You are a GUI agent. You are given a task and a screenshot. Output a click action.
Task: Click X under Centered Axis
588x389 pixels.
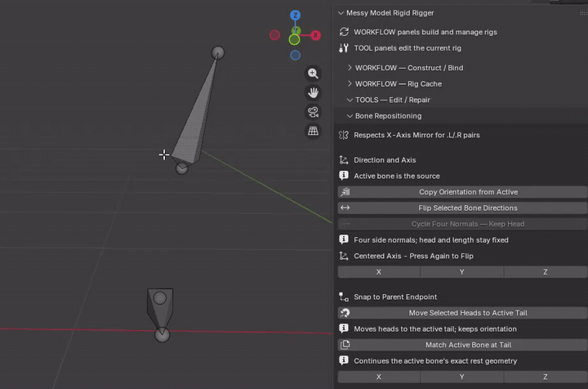(379, 272)
